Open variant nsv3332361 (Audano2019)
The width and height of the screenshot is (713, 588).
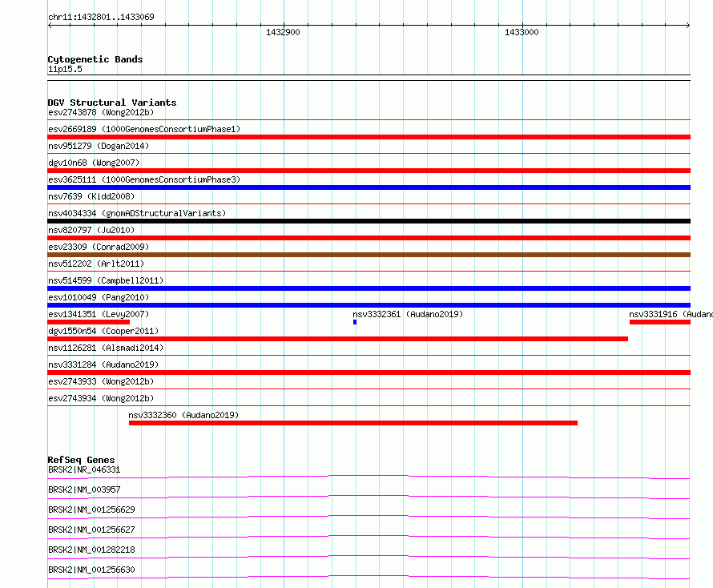[408, 314]
